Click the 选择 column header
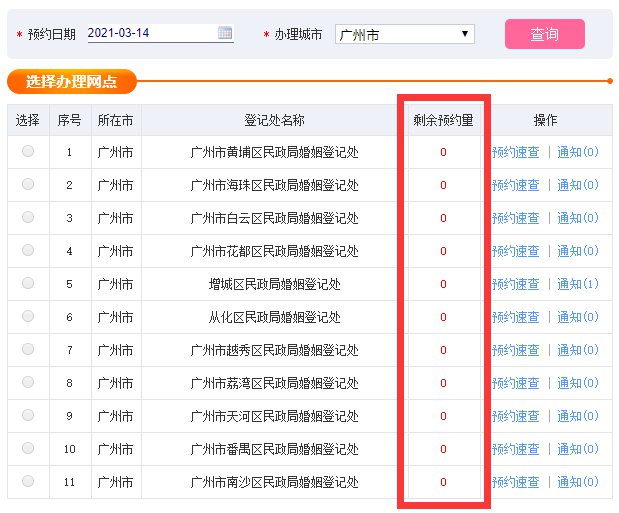Screen dimensions: 619x513 [x=28, y=120]
